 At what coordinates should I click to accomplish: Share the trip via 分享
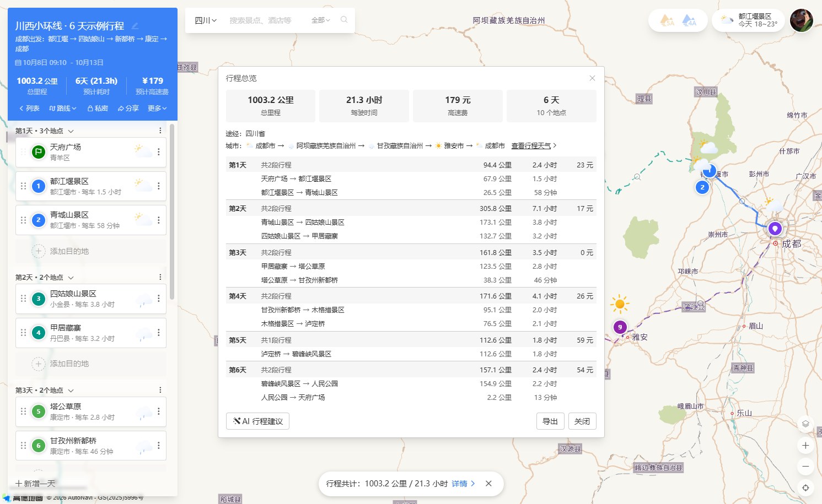(x=128, y=109)
